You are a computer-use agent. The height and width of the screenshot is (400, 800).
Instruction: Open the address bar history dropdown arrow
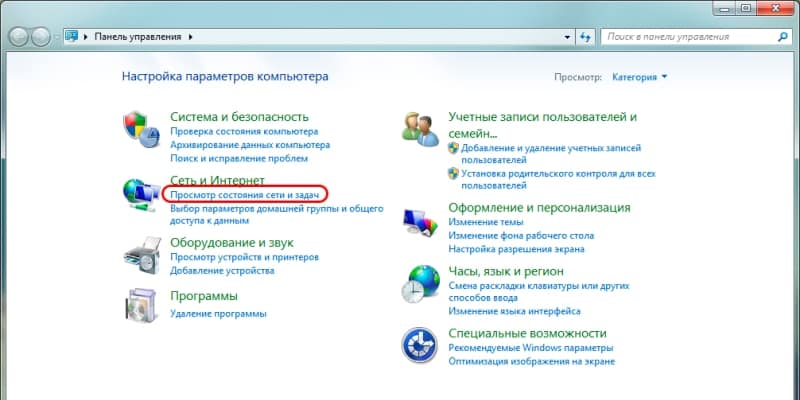[x=567, y=37]
